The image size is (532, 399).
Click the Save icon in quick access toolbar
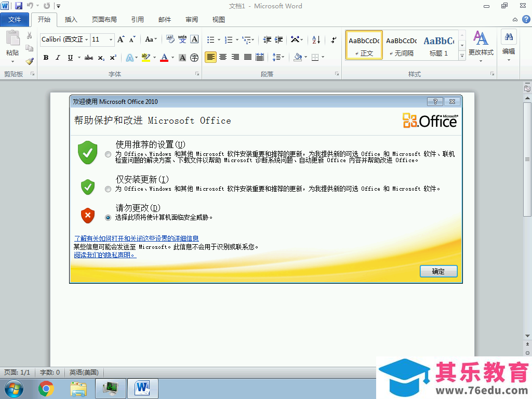[19, 6]
